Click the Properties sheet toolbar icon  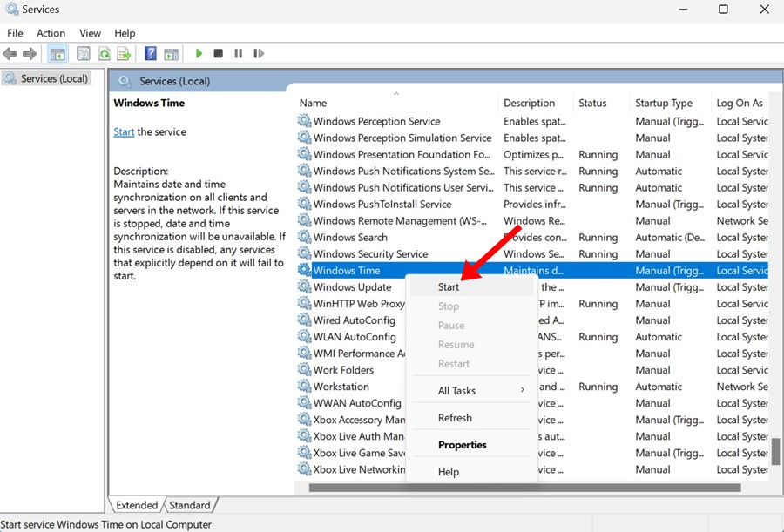pos(84,53)
